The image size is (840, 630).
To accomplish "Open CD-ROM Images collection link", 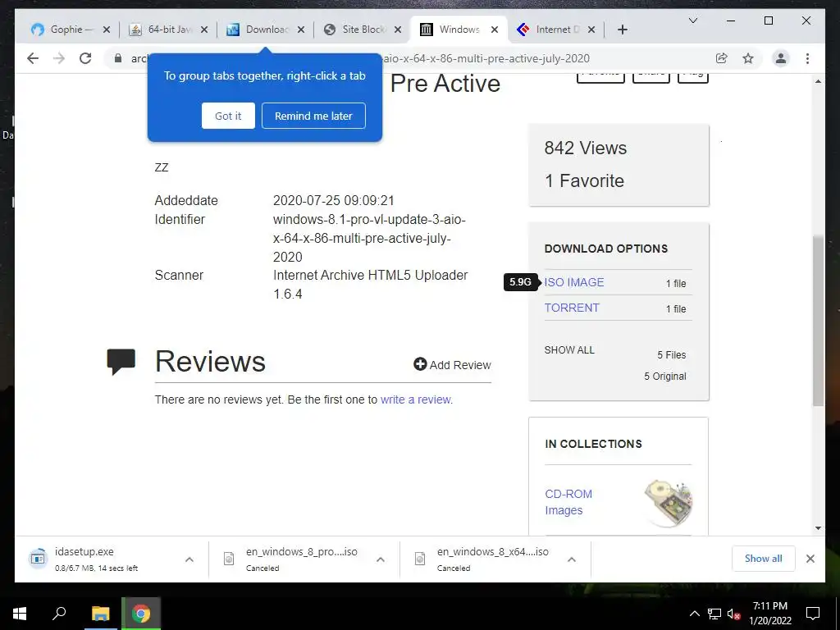I will 568,502.
